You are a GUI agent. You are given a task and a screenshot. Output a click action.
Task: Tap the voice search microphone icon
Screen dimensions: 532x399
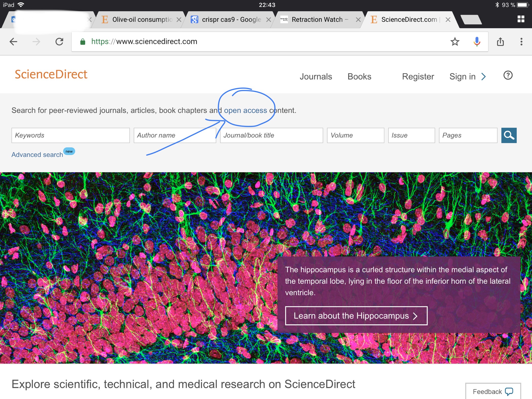coord(477,42)
